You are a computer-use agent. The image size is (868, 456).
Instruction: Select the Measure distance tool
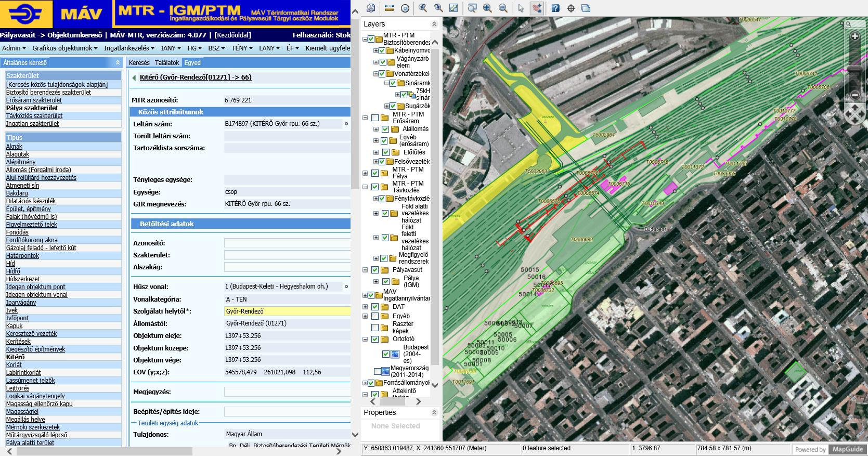389,8
